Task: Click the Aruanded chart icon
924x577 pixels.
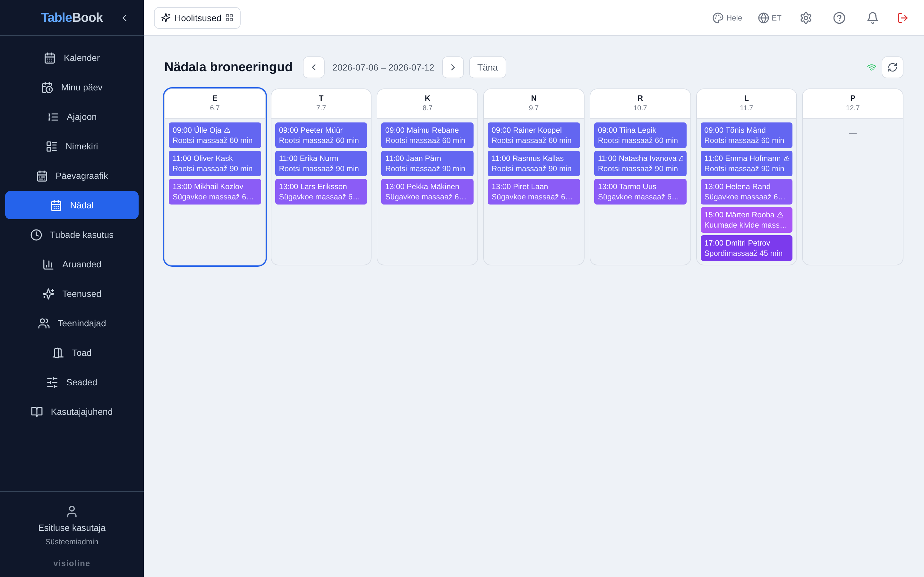Action: point(48,264)
